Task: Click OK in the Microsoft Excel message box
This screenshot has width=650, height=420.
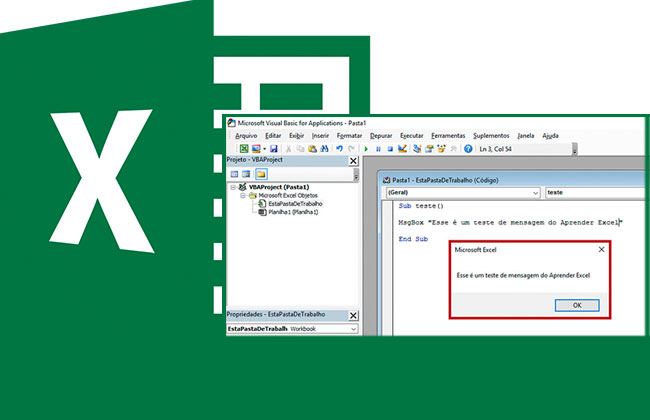Action: [x=577, y=305]
